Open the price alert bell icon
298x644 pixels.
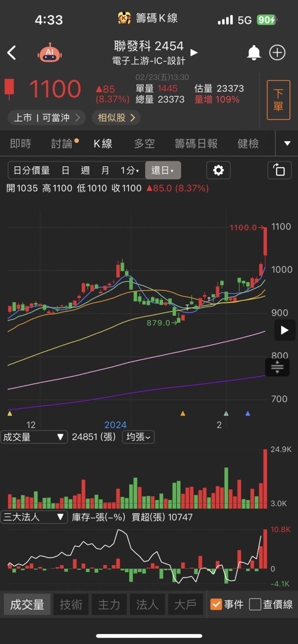(254, 53)
